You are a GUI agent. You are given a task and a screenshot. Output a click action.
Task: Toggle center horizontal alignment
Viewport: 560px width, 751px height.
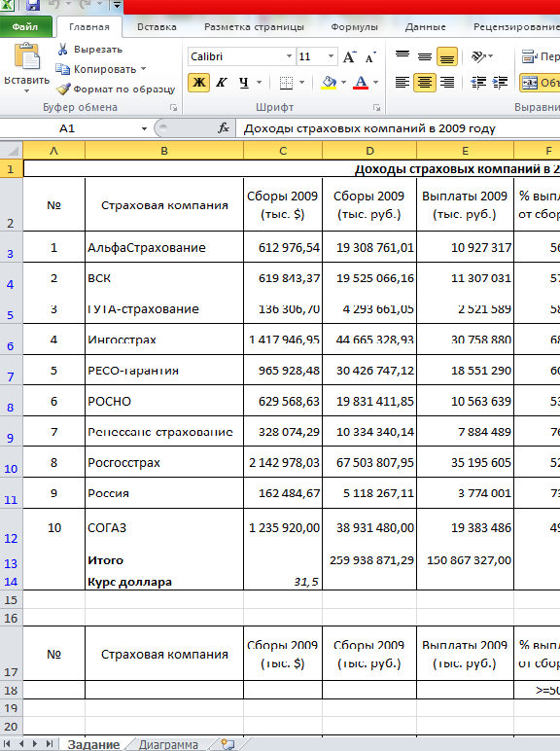tap(425, 83)
